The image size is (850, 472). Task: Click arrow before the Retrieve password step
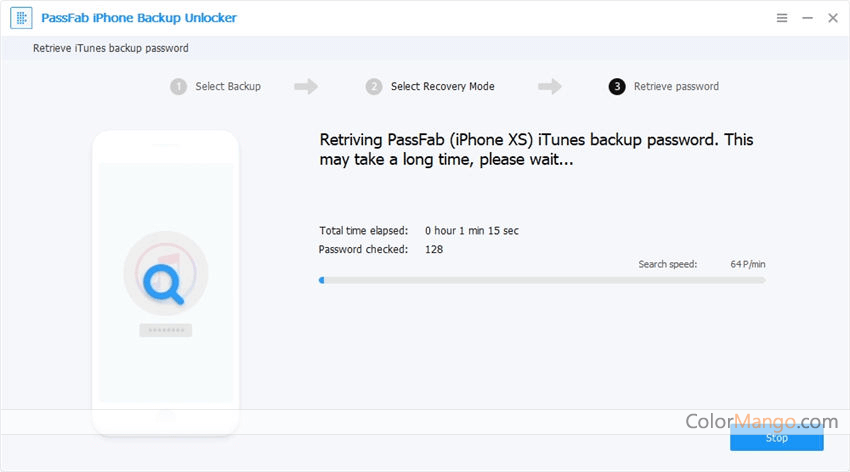click(x=549, y=87)
